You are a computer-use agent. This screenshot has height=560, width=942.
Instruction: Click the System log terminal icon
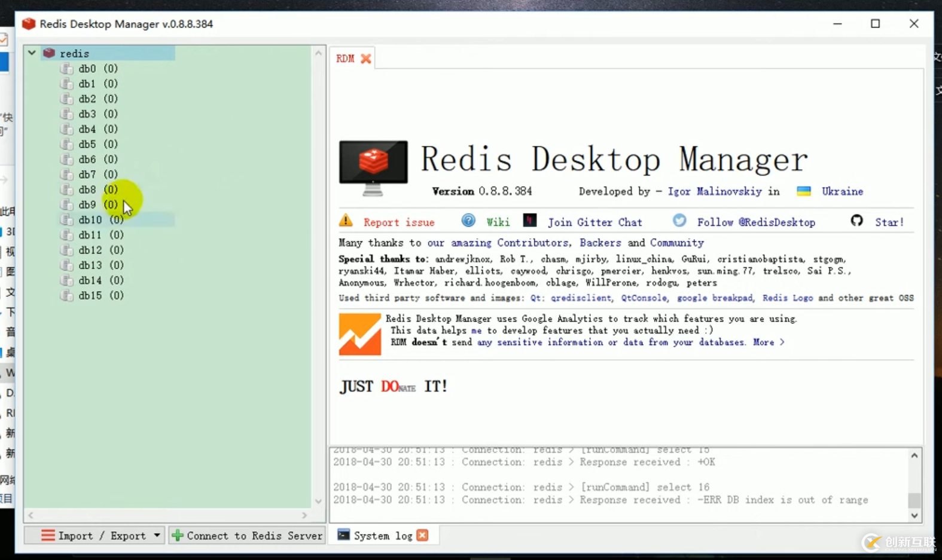tap(343, 535)
